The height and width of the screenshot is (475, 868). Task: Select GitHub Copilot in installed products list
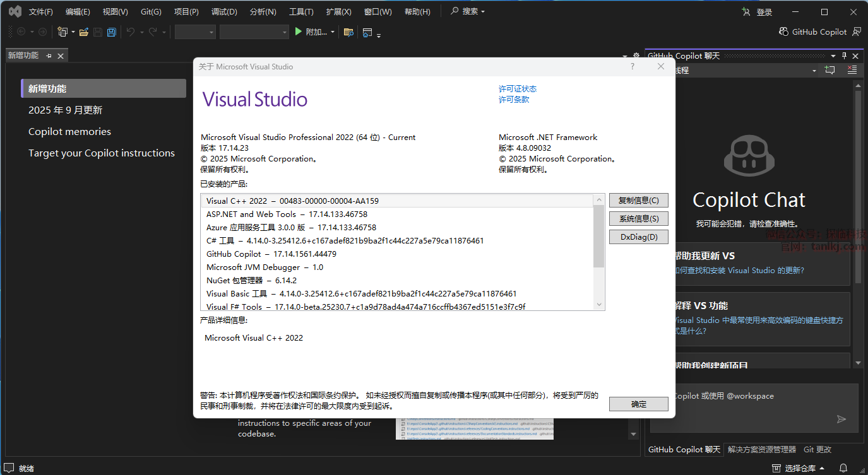click(234, 254)
